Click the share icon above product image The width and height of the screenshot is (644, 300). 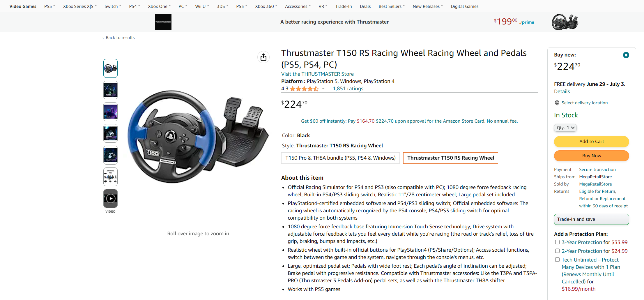pyautogui.click(x=263, y=57)
